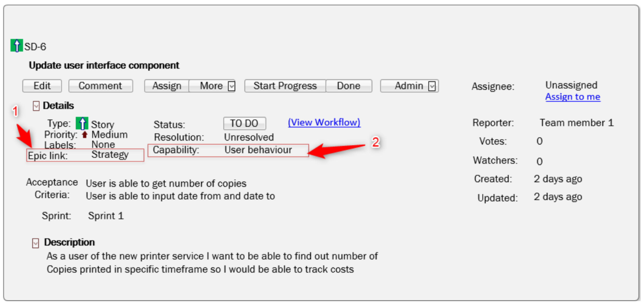Viewport: 644px width, 306px height.
Task: Collapse the Details section
Action: click(36, 106)
